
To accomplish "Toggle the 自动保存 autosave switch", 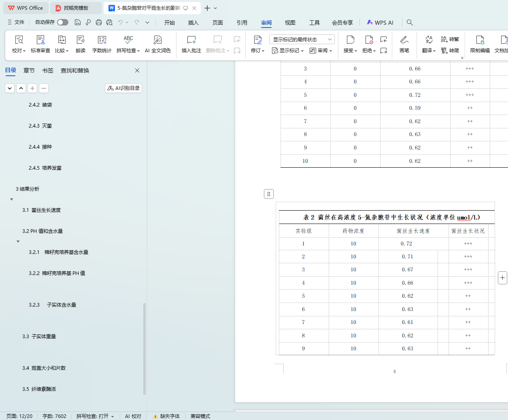I will (63, 22).
